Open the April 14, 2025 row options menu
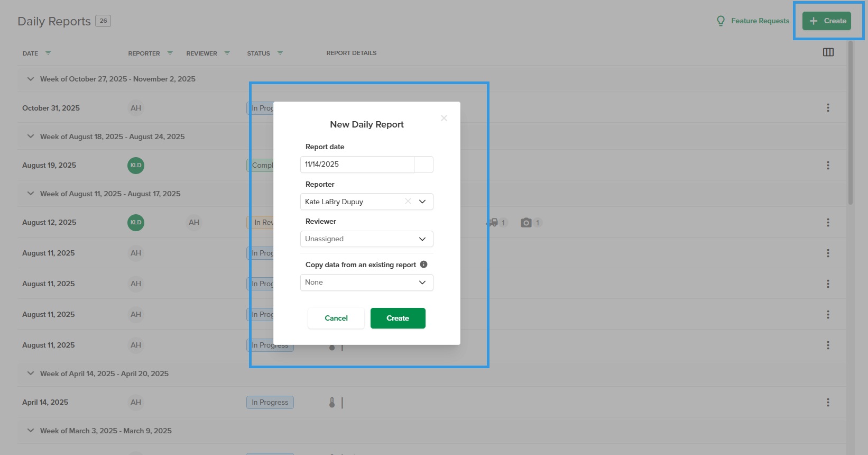 pos(828,402)
